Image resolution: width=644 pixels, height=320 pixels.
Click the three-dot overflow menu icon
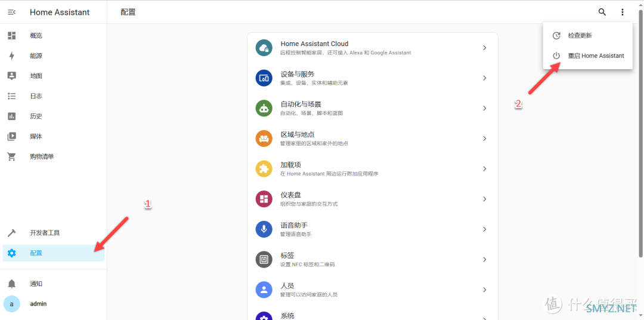622,12
